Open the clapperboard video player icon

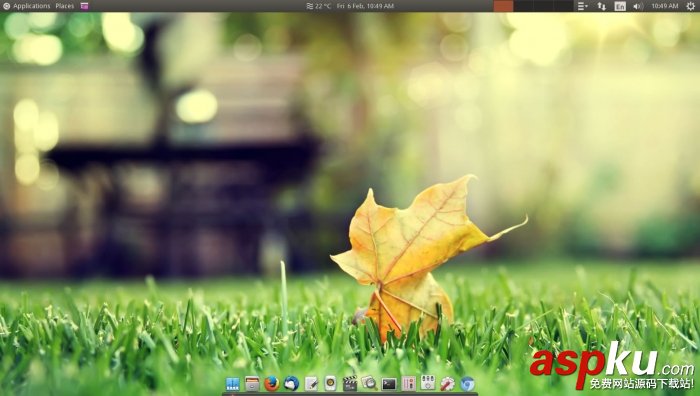(350, 383)
